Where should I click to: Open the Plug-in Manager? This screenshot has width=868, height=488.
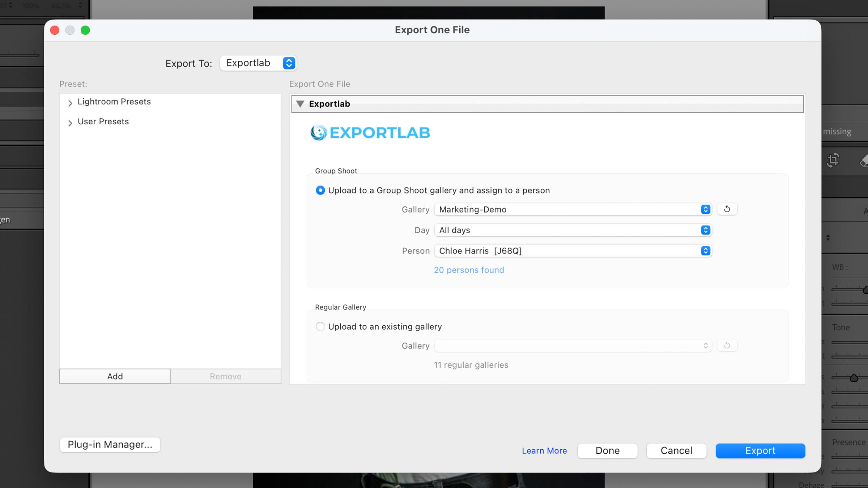(110, 444)
